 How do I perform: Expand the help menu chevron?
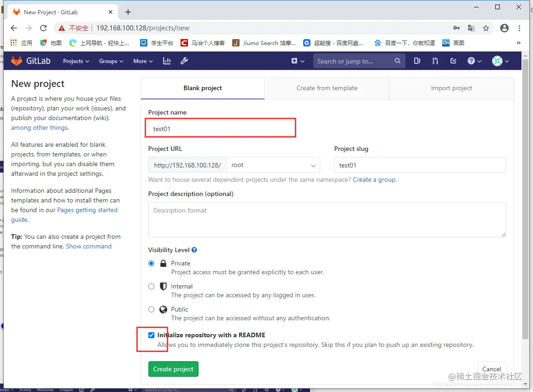[479, 62]
